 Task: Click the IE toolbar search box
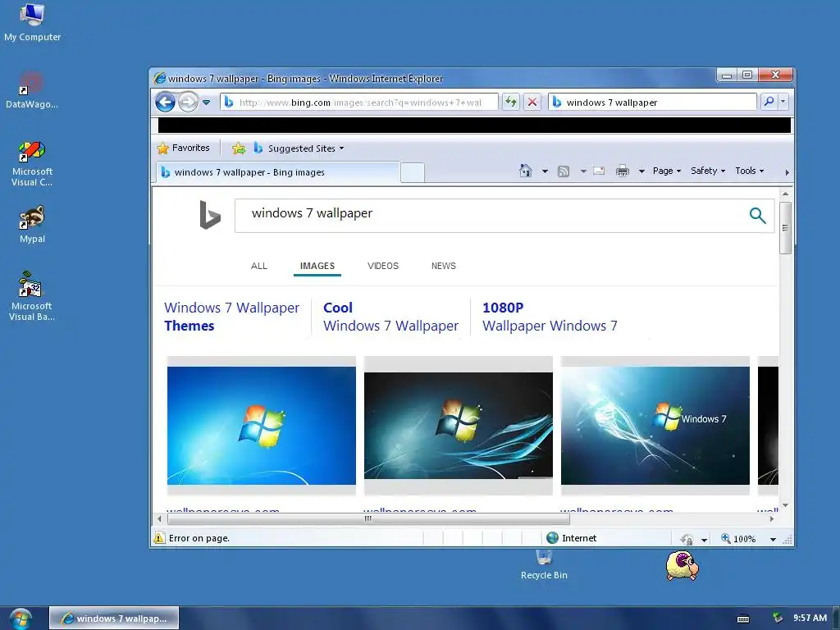(652, 103)
